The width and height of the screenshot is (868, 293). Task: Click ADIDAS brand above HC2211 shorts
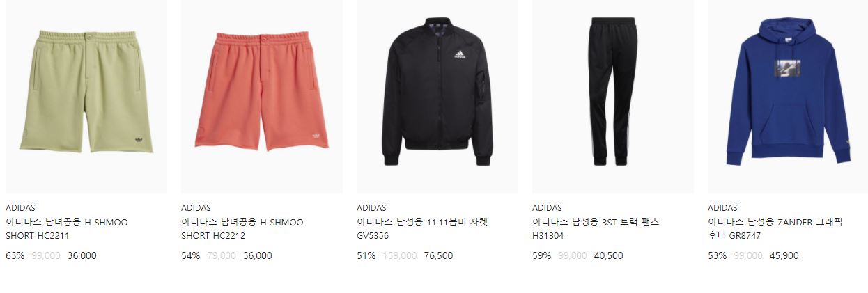pos(20,207)
